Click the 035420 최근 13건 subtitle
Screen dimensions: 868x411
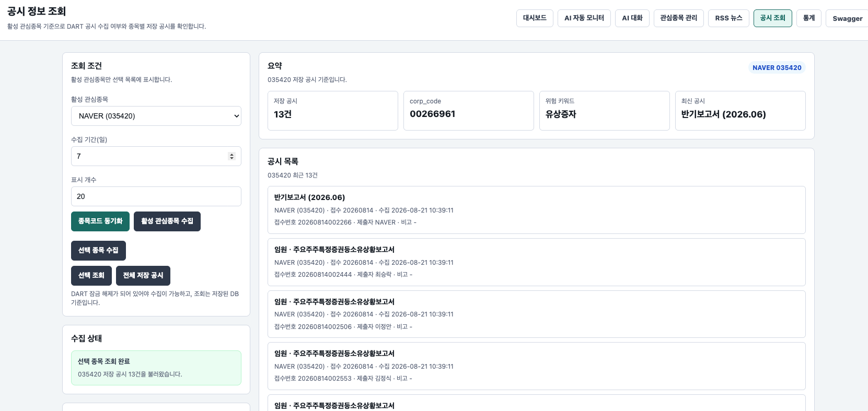click(x=293, y=175)
